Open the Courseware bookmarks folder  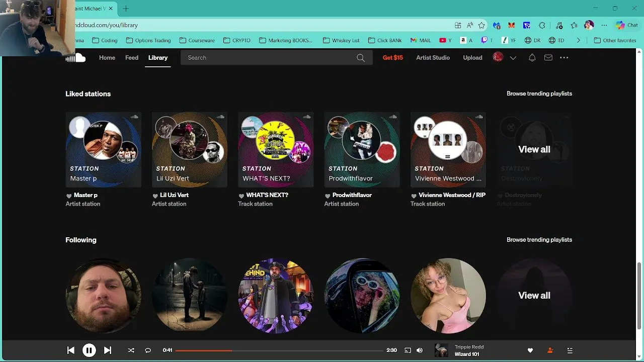(x=196, y=40)
